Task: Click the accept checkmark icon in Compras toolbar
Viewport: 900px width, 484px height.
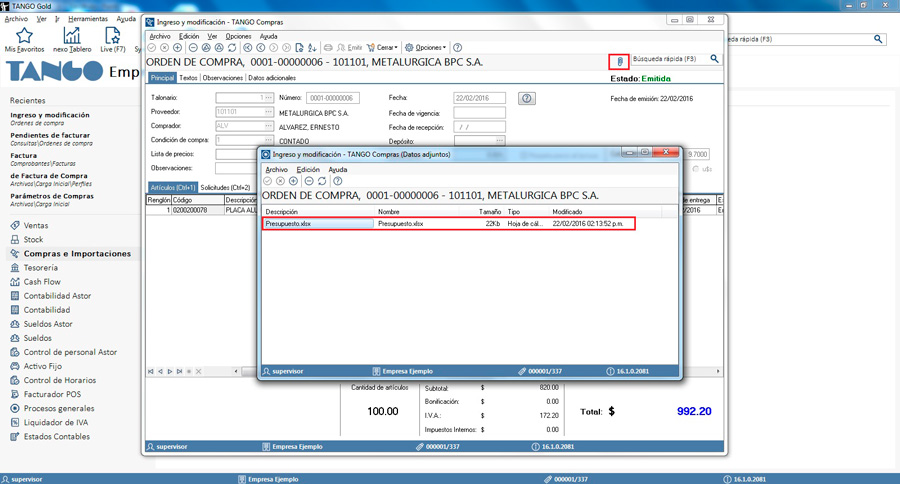Action: pyautogui.click(x=152, y=48)
